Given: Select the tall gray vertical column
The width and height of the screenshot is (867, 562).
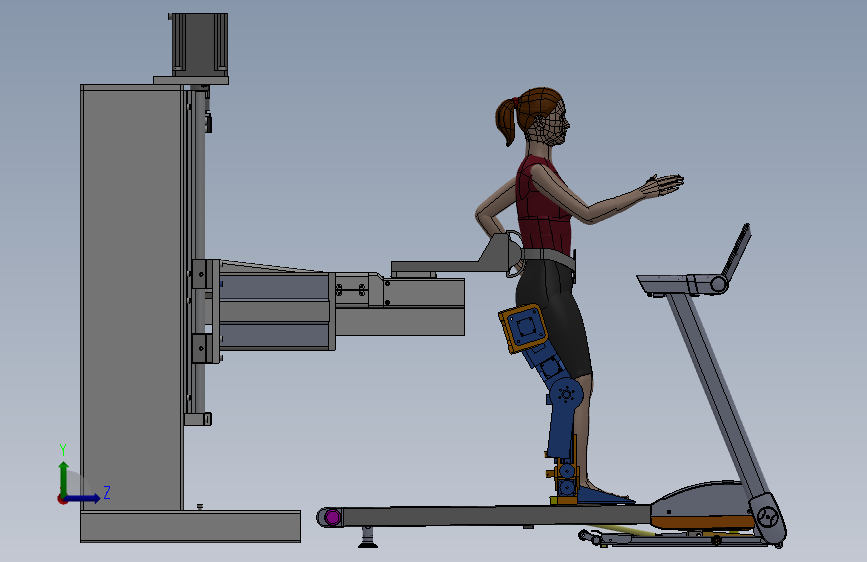Looking at the screenshot, I should (x=131, y=298).
